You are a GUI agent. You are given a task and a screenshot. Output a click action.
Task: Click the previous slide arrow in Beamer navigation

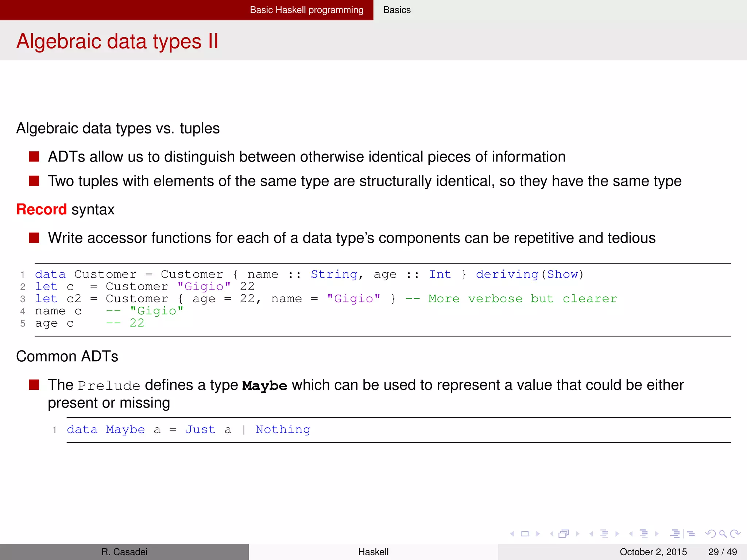click(x=512, y=534)
